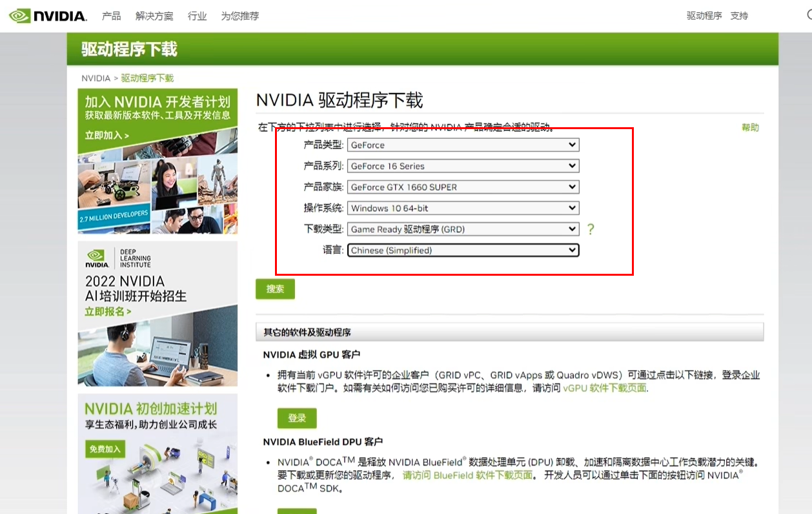Expand the 产品系列 GeForce 16 Series dropdown
The height and width of the screenshot is (514, 812).
462,166
